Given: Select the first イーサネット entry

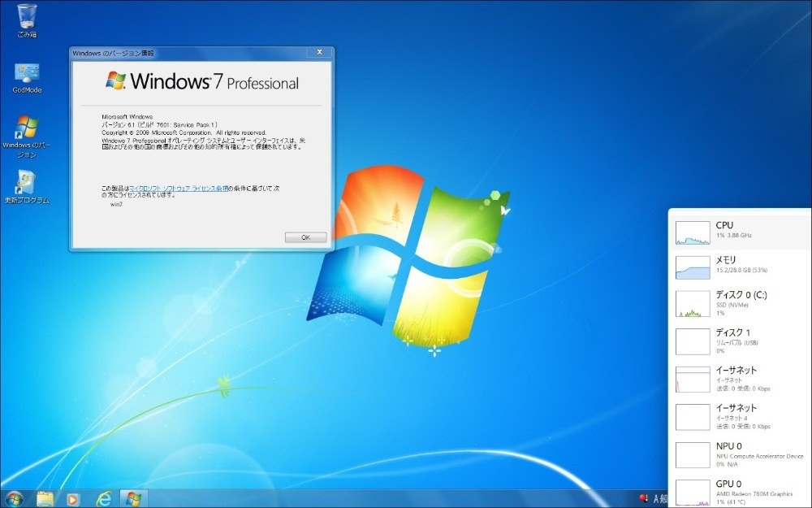Looking at the screenshot, I should tap(741, 379).
